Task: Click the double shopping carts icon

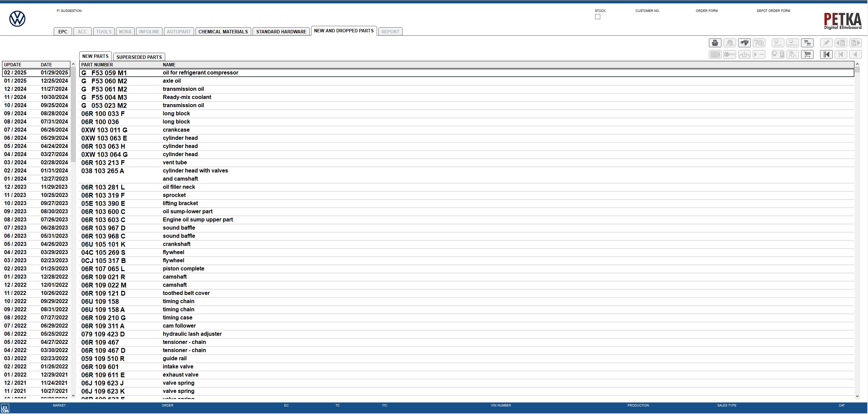Action: point(807,43)
